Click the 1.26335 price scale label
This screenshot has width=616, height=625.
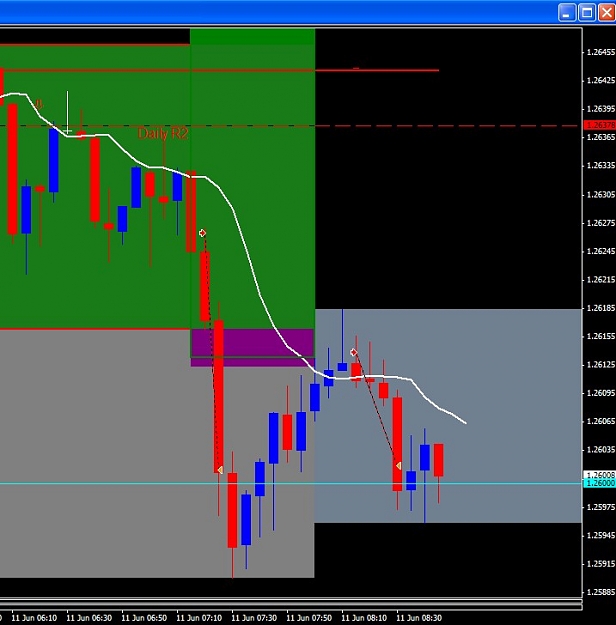coord(601,165)
